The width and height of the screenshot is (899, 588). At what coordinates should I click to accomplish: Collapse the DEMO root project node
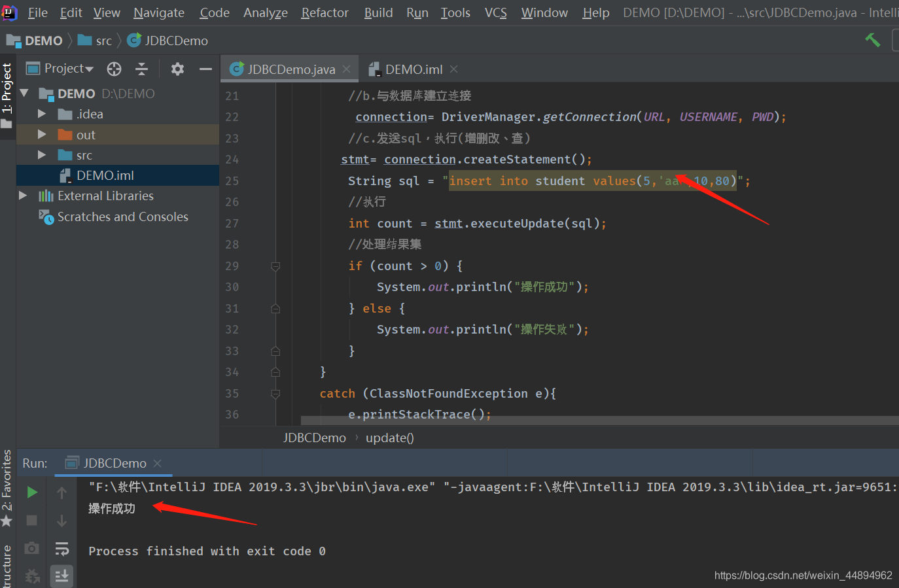tap(24, 94)
